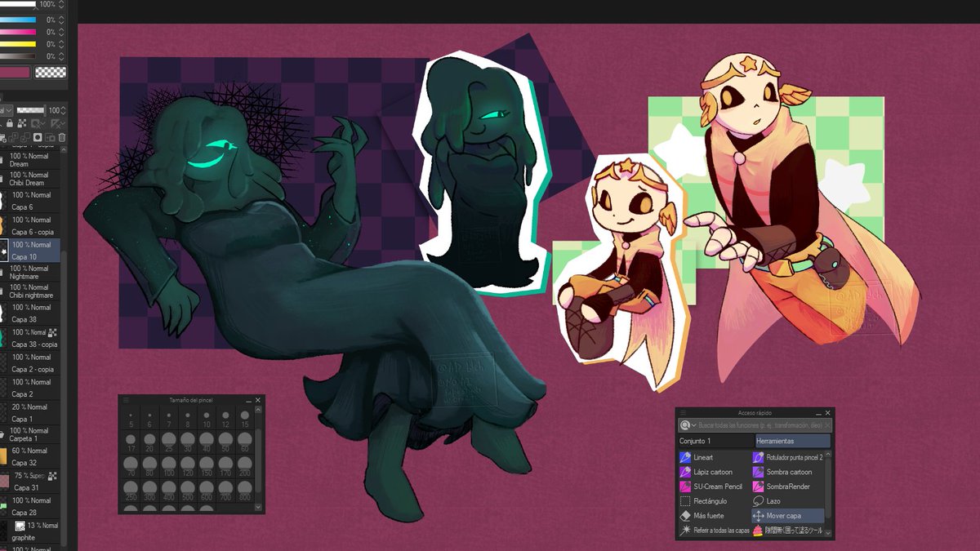Select brush size 200
Viewport: 980px width, 551px height.
click(x=245, y=466)
